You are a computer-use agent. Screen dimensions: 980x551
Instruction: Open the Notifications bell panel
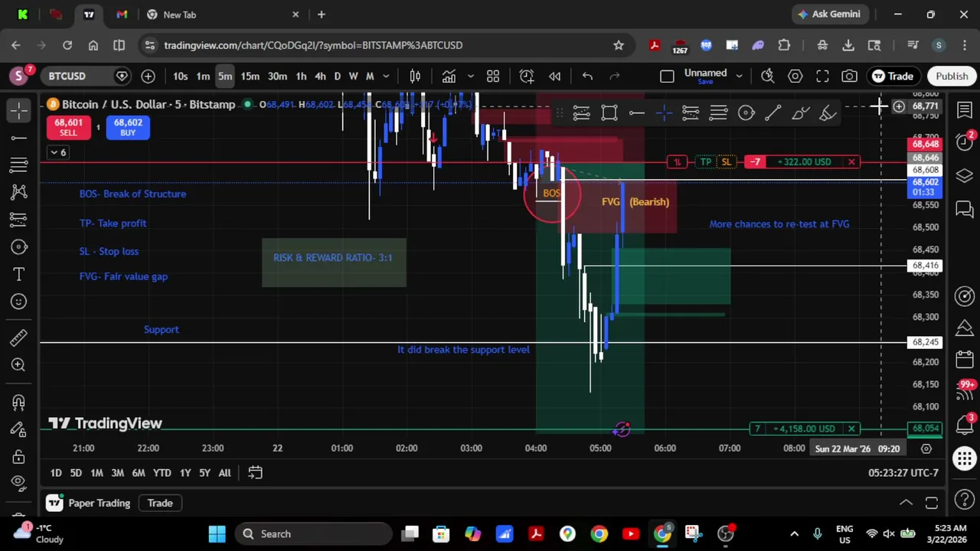tap(964, 425)
